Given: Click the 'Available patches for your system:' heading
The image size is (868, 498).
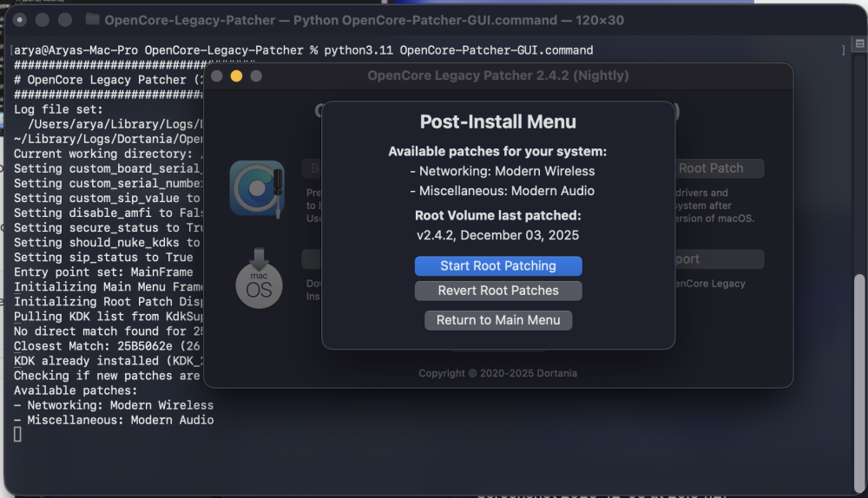Looking at the screenshot, I should coord(497,151).
